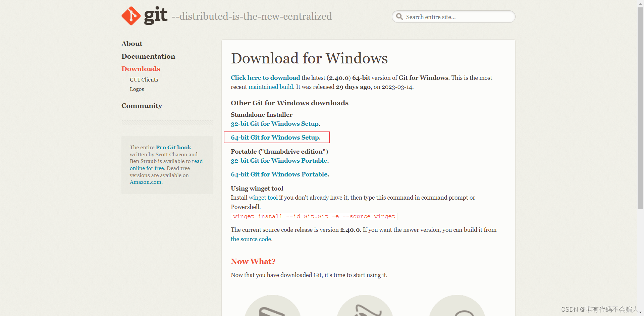Open the winget tool link

coord(263,198)
